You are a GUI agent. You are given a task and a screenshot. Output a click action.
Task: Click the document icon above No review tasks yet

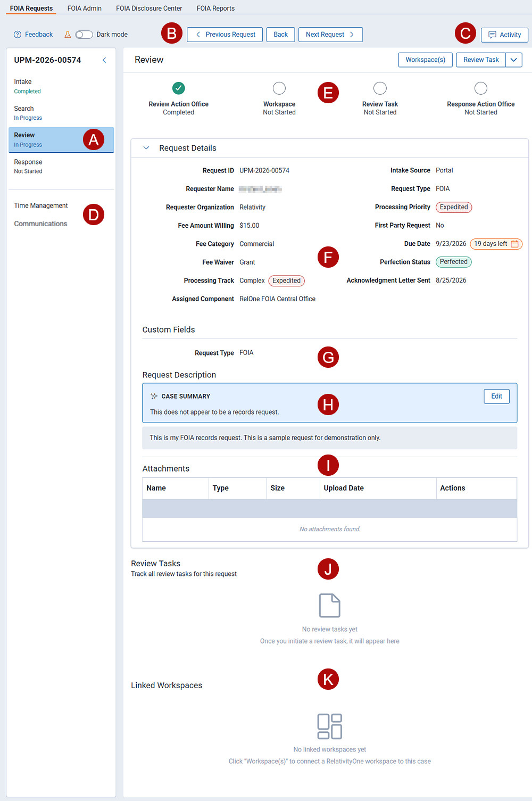coord(330,606)
